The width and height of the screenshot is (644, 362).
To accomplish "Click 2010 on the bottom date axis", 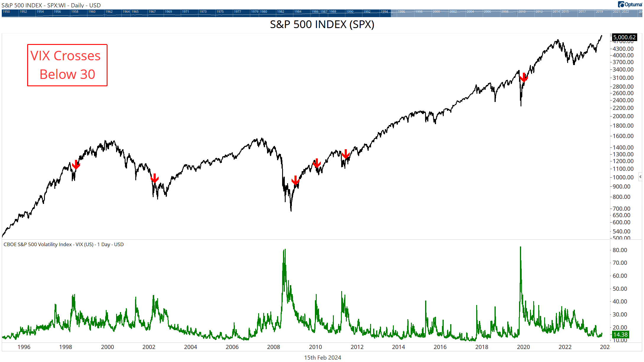I will pyautogui.click(x=316, y=347).
